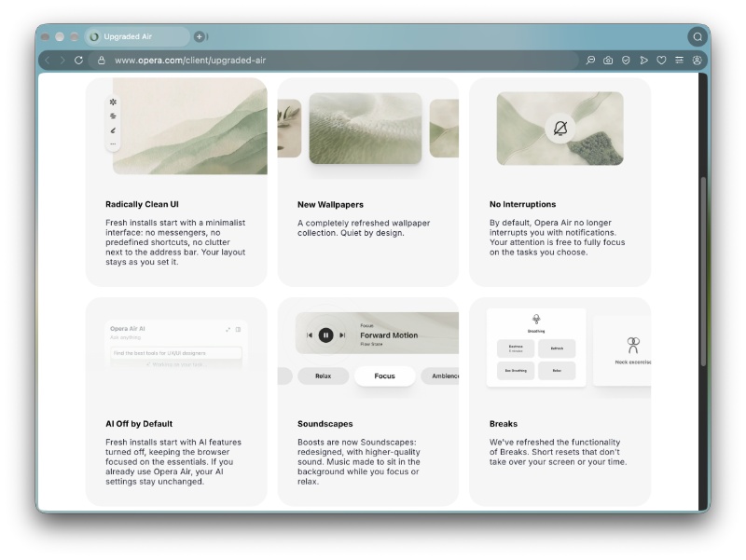This screenshot has height=560, width=746.
Task: Open a new tab with the plus button
Action: coord(200,36)
